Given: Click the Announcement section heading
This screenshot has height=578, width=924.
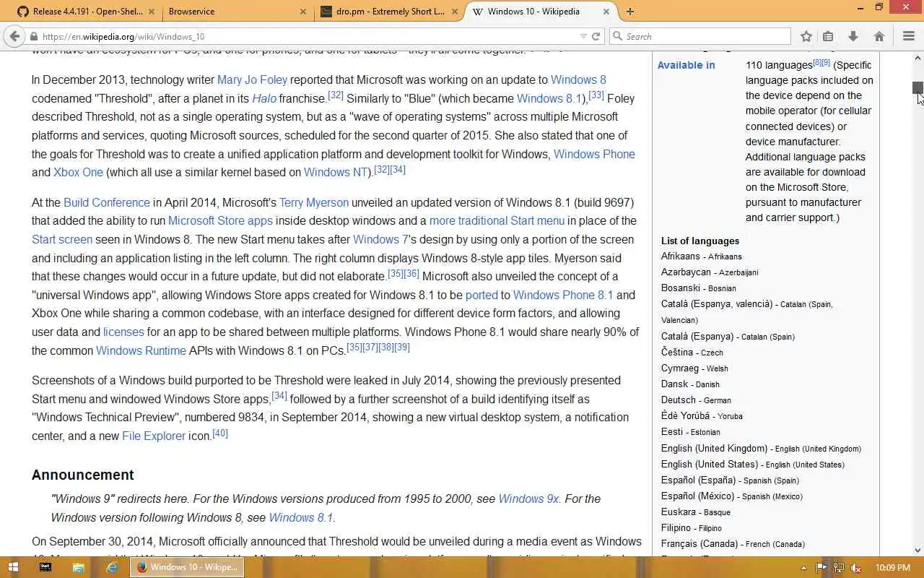Looking at the screenshot, I should pyautogui.click(x=83, y=475).
